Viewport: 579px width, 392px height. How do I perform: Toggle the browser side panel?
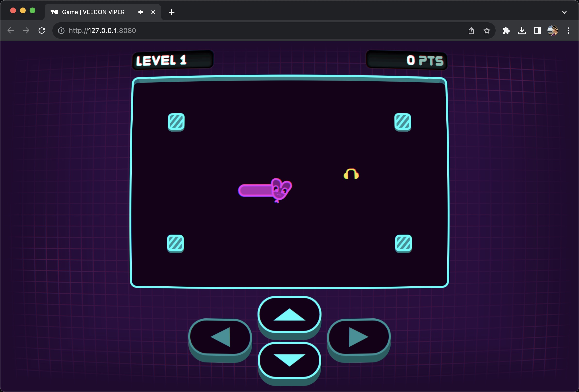click(x=537, y=31)
